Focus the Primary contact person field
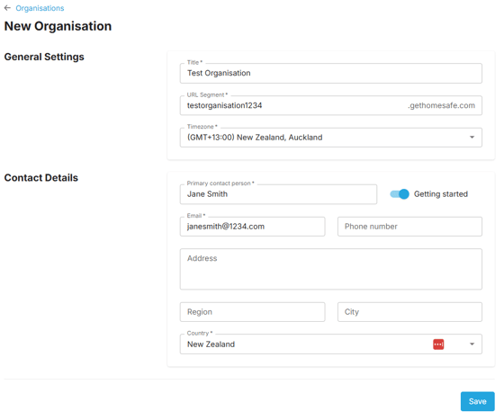This screenshot has height=420, width=504. pyautogui.click(x=278, y=194)
